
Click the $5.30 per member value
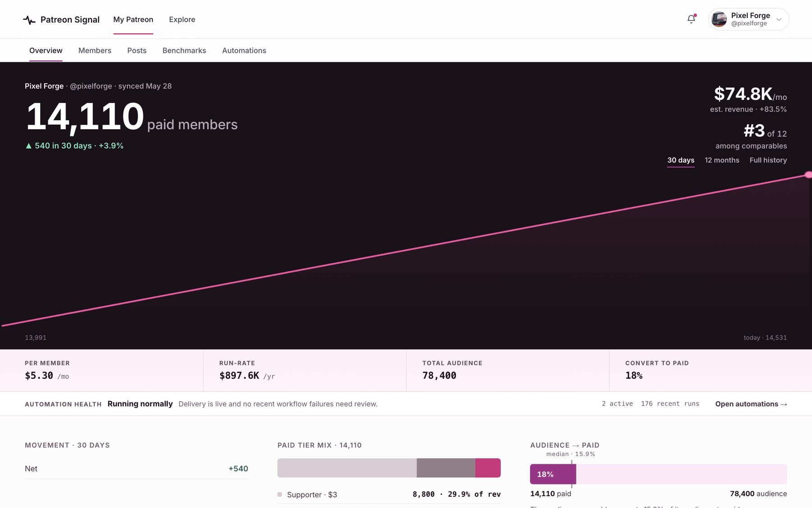tap(47, 376)
